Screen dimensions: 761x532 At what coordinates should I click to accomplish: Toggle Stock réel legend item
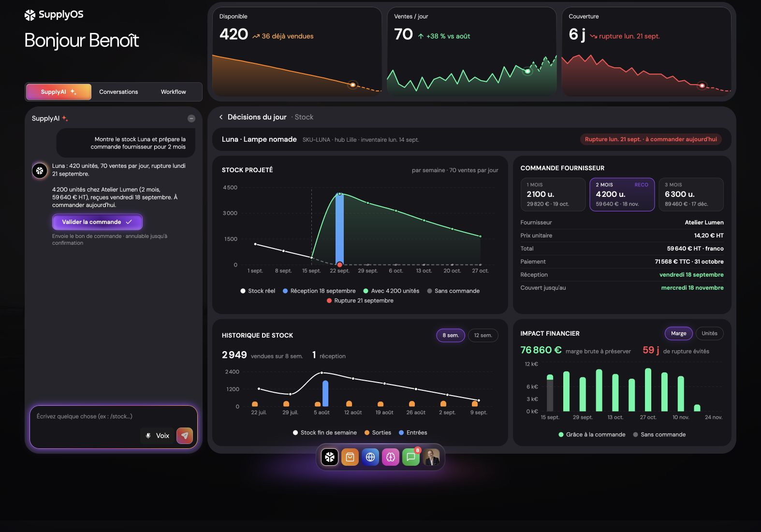coord(258,291)
